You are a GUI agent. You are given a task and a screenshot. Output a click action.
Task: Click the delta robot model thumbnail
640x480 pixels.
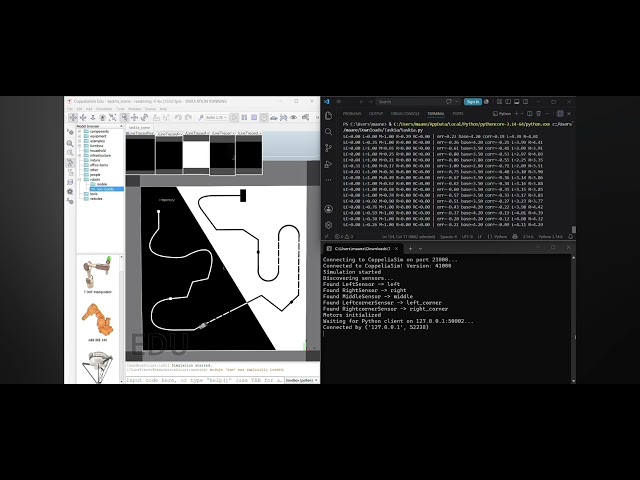(98, 367)
